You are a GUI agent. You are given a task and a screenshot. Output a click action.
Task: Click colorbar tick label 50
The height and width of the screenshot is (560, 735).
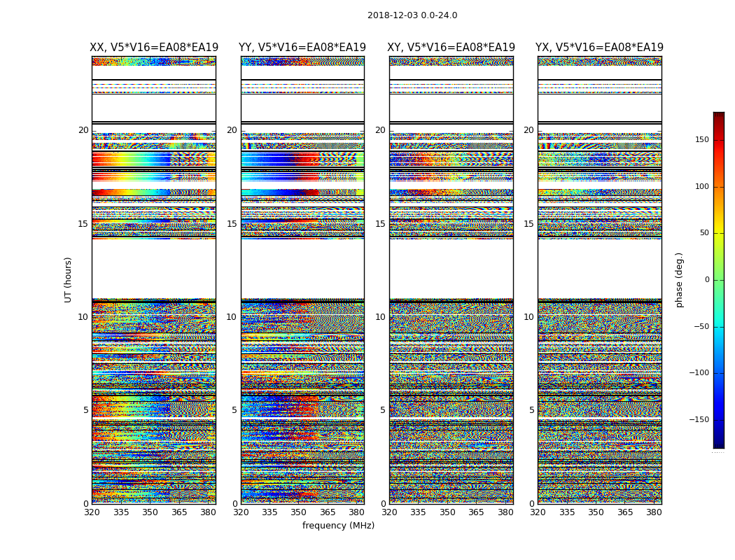pyautogui.click(x=704, y=233)
